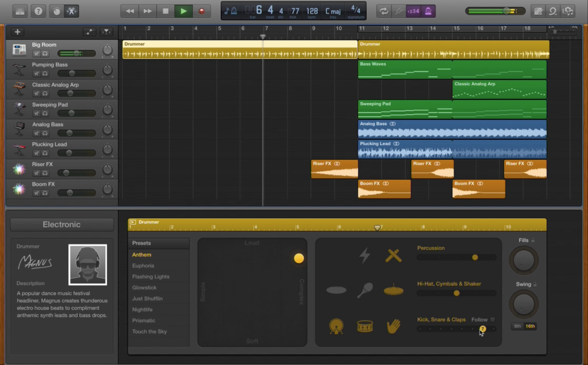Click the Classic Analog Arp instrument icon

tap(19, 89)
